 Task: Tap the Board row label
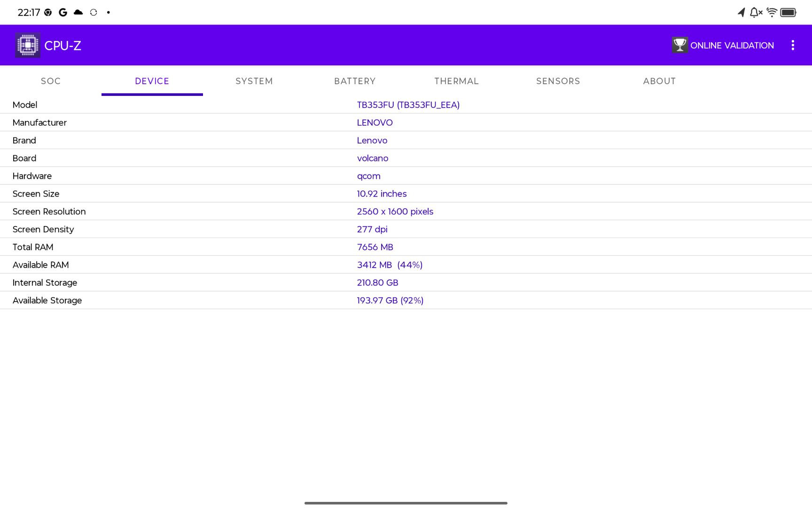pos(24,159)
